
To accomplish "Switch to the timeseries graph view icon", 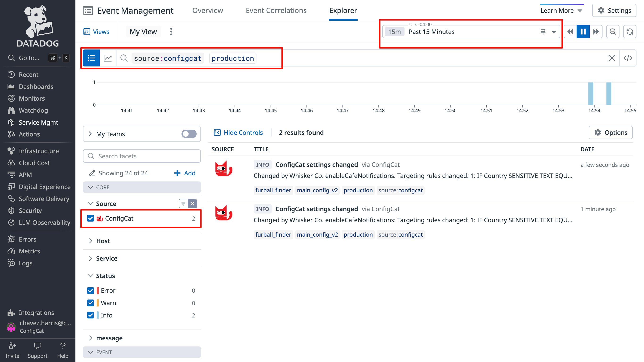I will tap(108, 58).
